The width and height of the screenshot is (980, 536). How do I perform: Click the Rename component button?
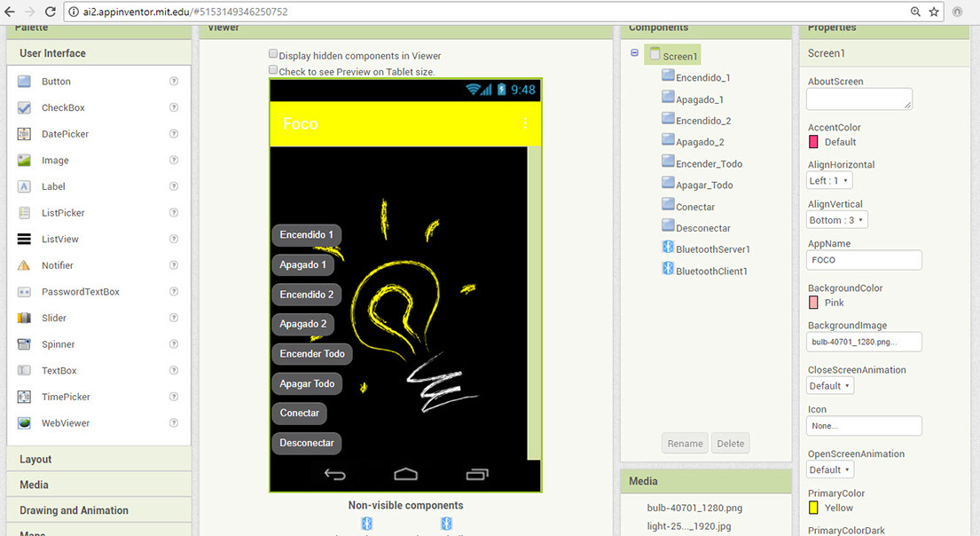(685, 443)
